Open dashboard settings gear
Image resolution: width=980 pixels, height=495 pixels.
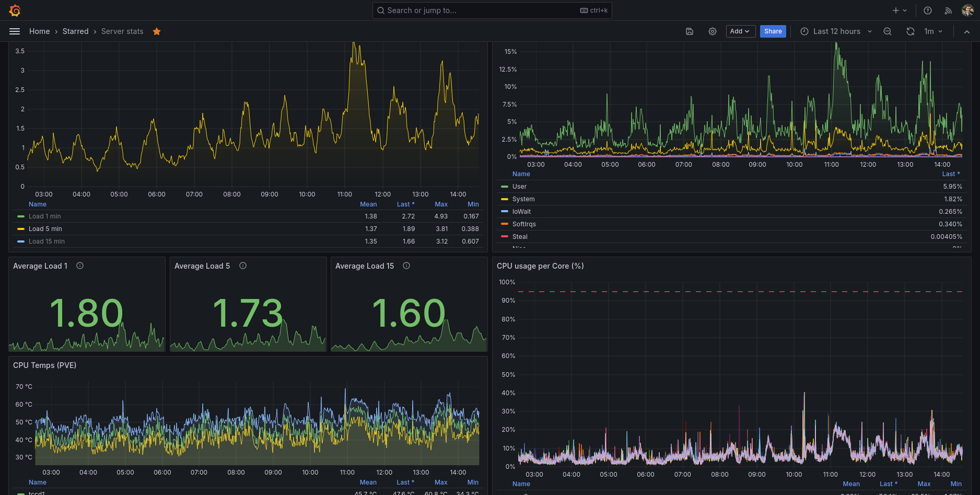click(713, 31)
